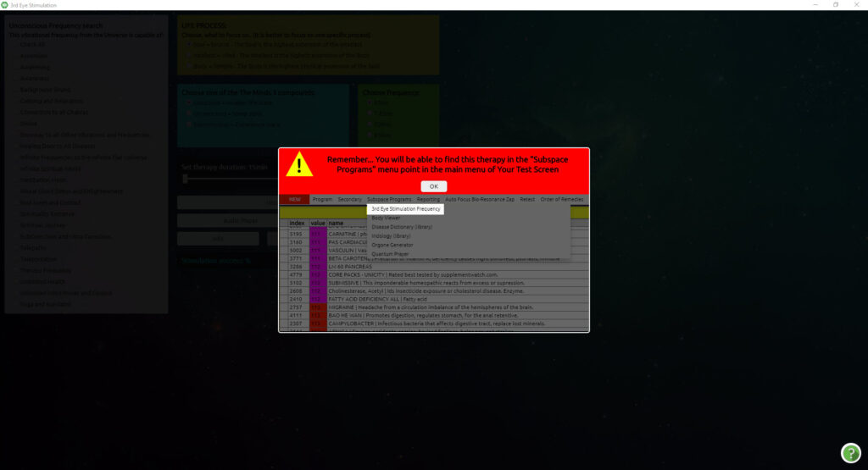Open the Subspace Programs menu
868x470 pixels.
click(x=389, y=199)
